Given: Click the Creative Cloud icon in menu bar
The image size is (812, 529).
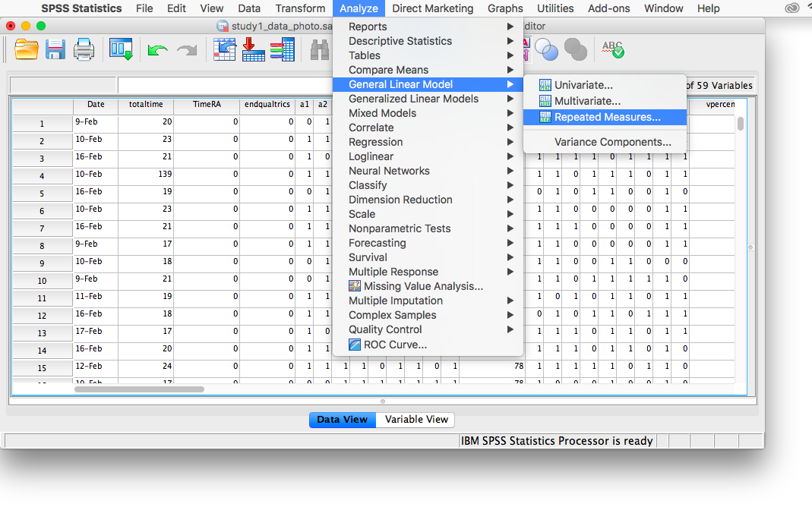Looking at the screenshot, I should (791, 8).
